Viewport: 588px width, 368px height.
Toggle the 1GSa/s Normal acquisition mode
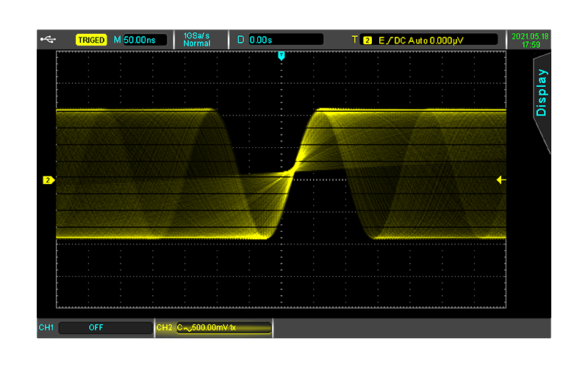[196, 40]
